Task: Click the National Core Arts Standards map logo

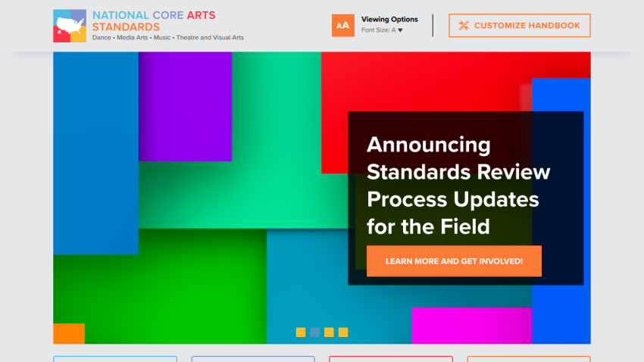Action: [x=70, y=26]
